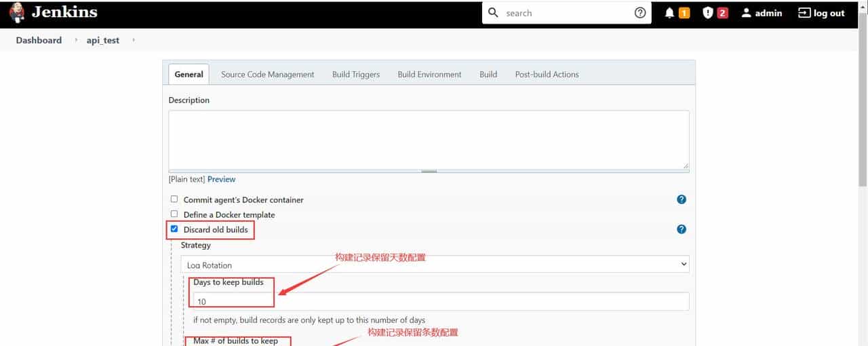Click the admin user icon

click(747, 13)
